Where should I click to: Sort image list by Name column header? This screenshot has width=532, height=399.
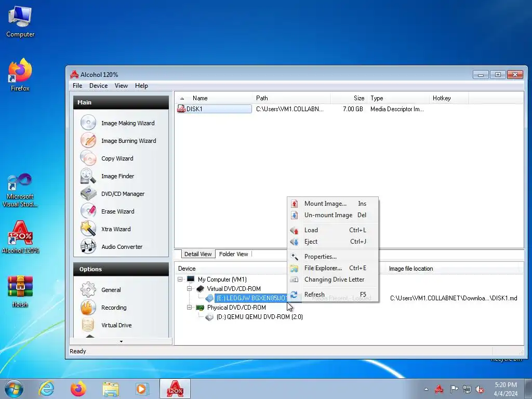pos(214,98)
